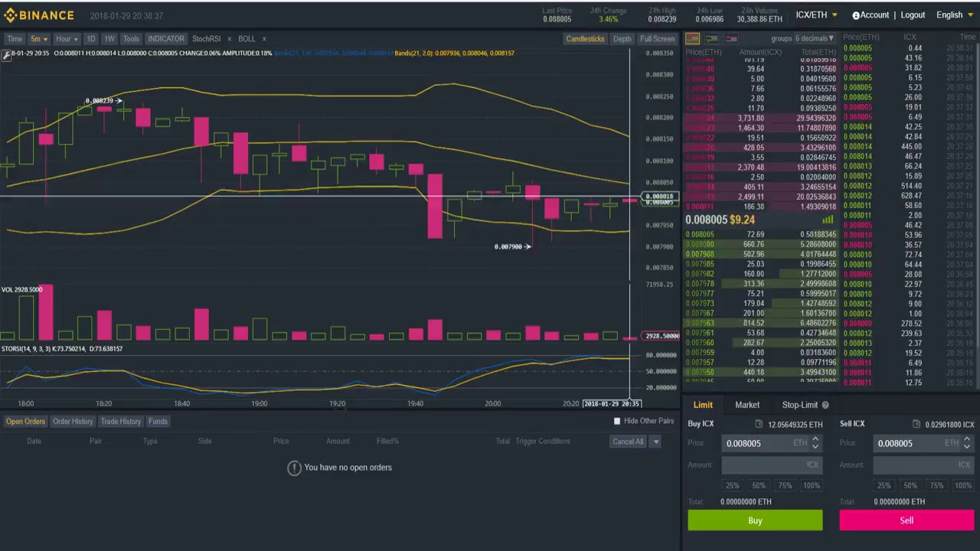This screenshot has width=980, height=551.
Task: Click the 0.007900 low label on chart
Action: 508,246
